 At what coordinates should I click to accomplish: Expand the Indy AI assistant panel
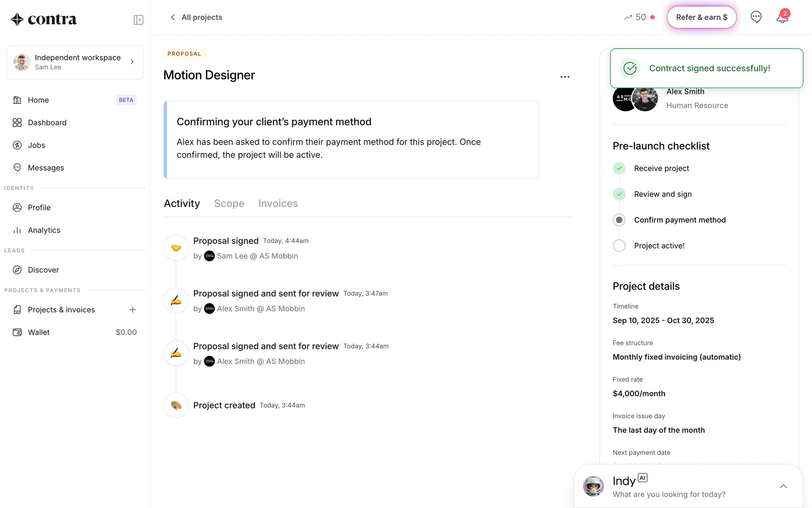[x=783, y=486]
